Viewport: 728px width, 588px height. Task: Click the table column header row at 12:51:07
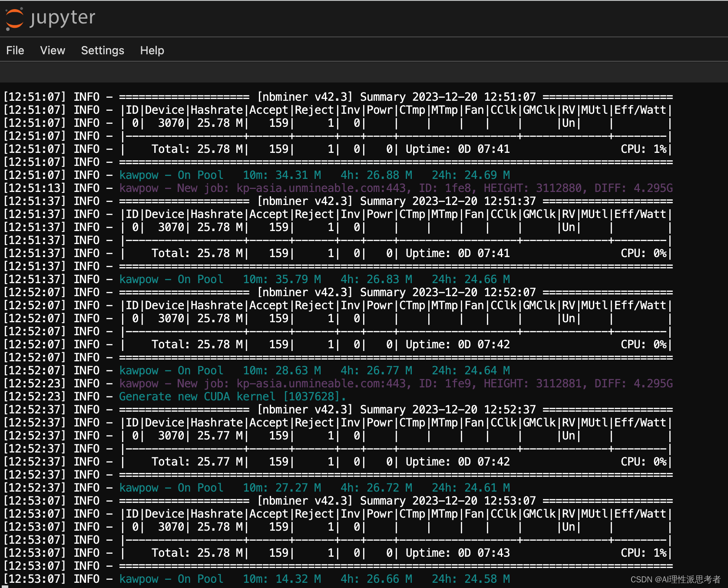point(338,110)
